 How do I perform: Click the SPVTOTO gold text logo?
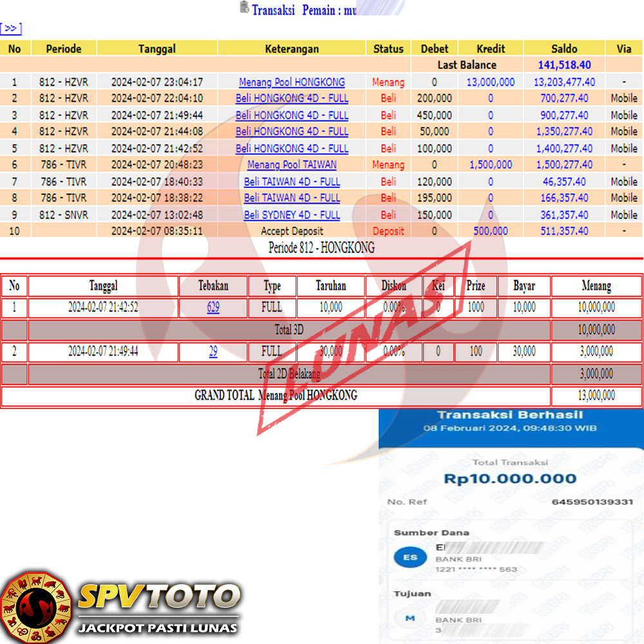click(x=158, y=597)
